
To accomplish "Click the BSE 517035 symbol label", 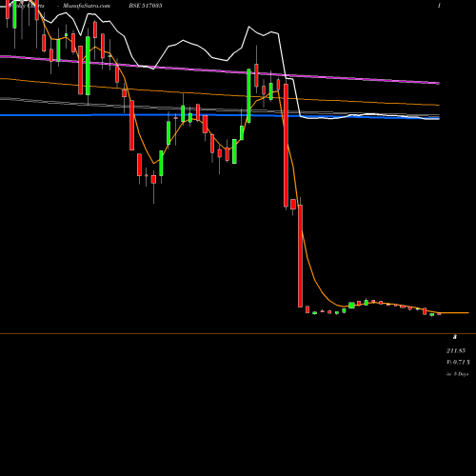I will click(x=145, y=6).
